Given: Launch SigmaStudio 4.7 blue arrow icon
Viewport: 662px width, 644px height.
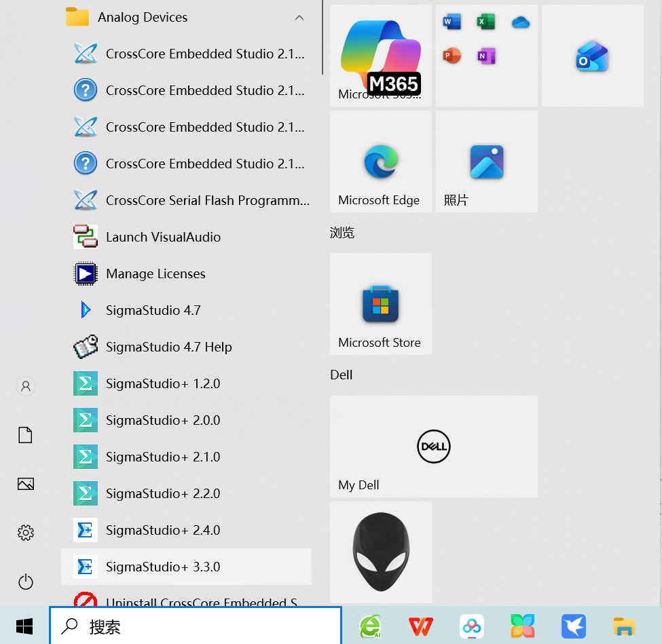Looking at the screenshot, I should point(86,310).
